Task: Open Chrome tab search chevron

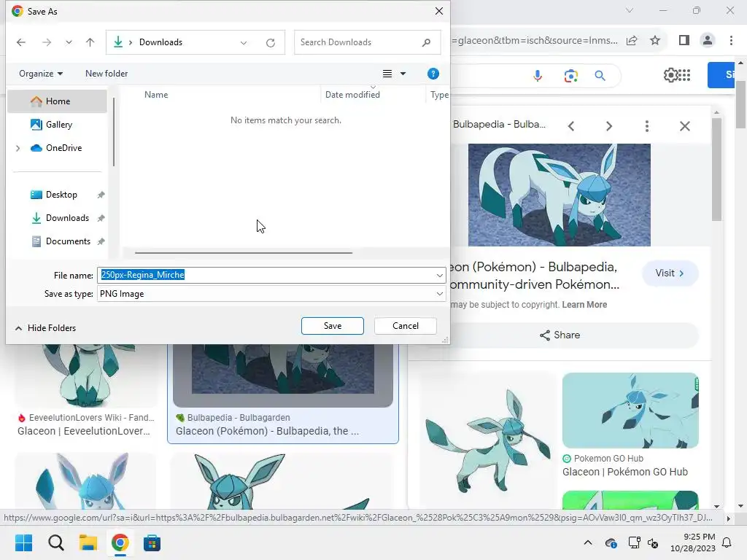Action: point(630,10)
